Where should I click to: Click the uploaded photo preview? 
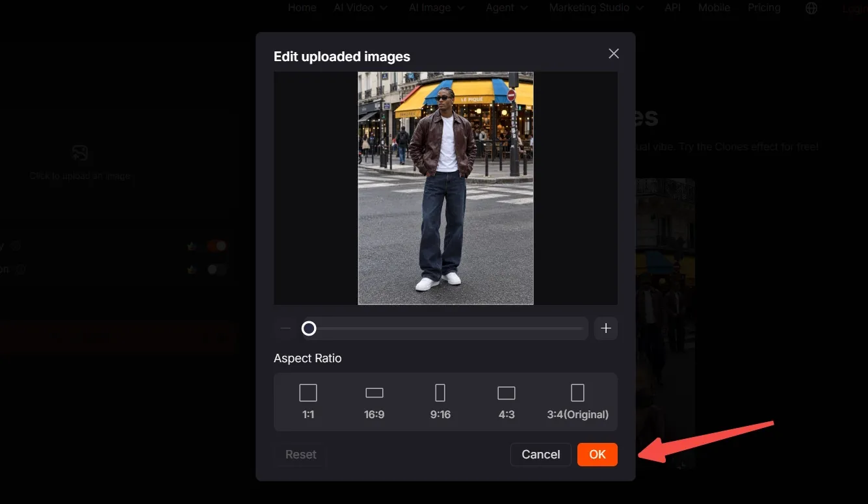[x=445, y=188]
